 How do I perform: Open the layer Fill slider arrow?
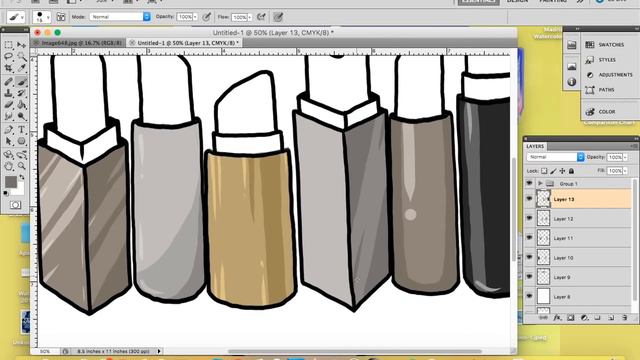tap(625, 171)
